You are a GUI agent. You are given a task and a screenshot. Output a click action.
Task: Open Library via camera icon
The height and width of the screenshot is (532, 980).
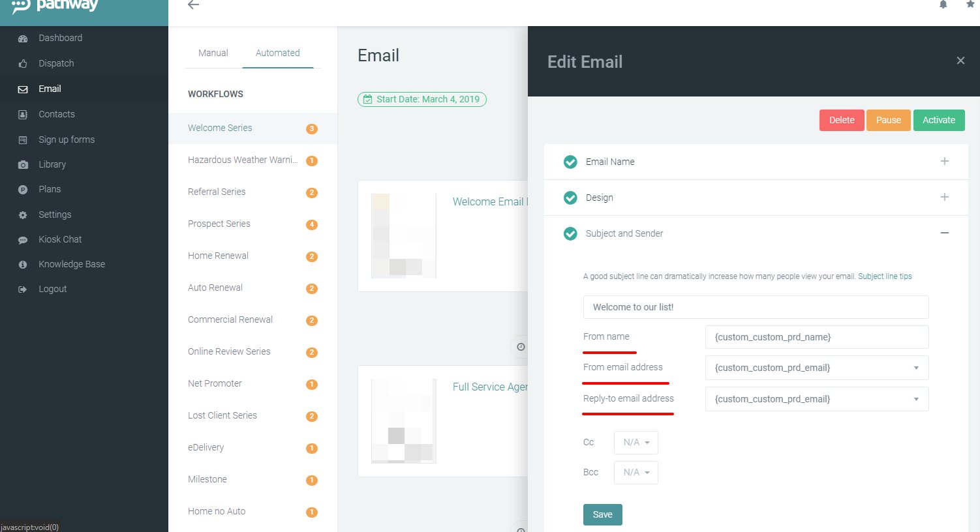(23, 165)
